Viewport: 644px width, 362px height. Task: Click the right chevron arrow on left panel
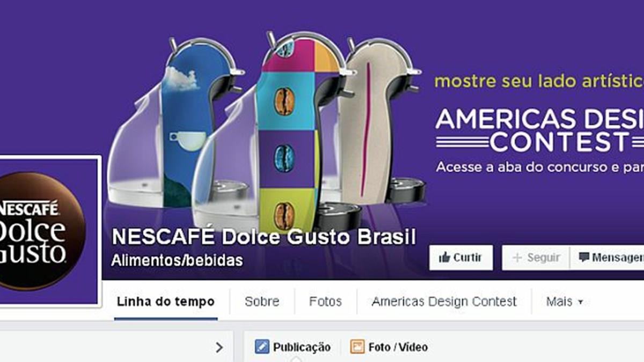coord(219,348)
